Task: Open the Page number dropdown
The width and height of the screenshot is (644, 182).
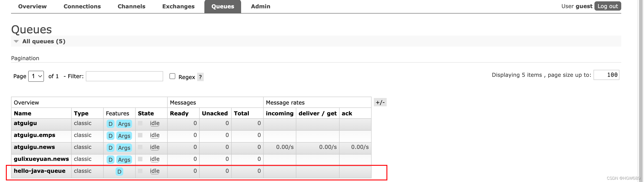Action: 36,76
